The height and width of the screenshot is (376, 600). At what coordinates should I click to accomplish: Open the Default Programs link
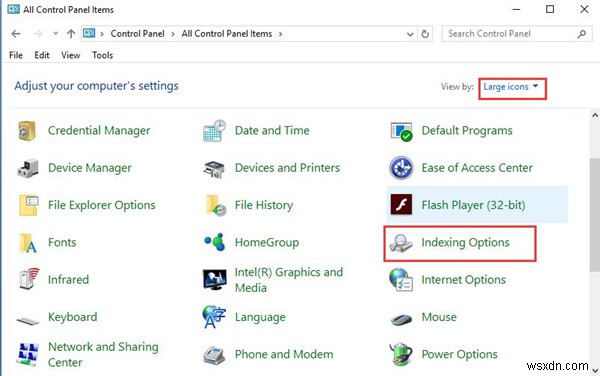[x=467, y=131]
